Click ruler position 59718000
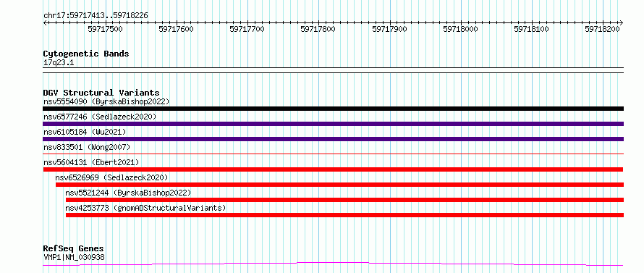The height and width of the screenshot is (273, 644). [x=461, y=29]
